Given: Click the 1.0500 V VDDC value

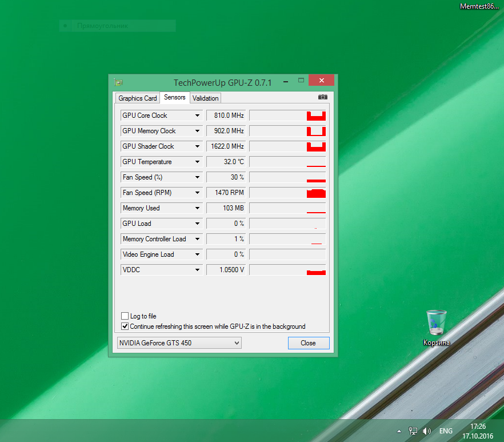Looking at the screenshot, I should pos(226,270).
